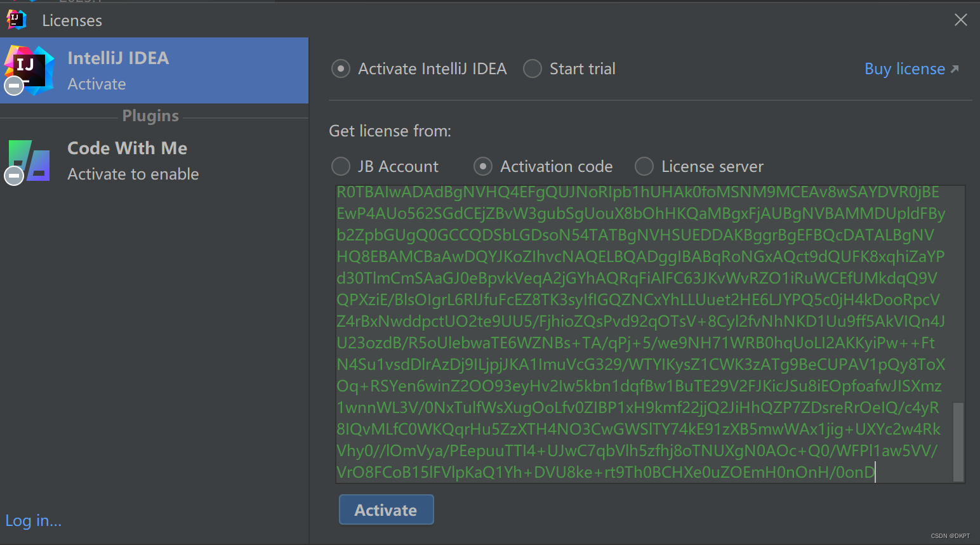The width and height of the screenshot is (980, 545).
Task: Click the 'Get license from:' label
Action: [390, 131]
